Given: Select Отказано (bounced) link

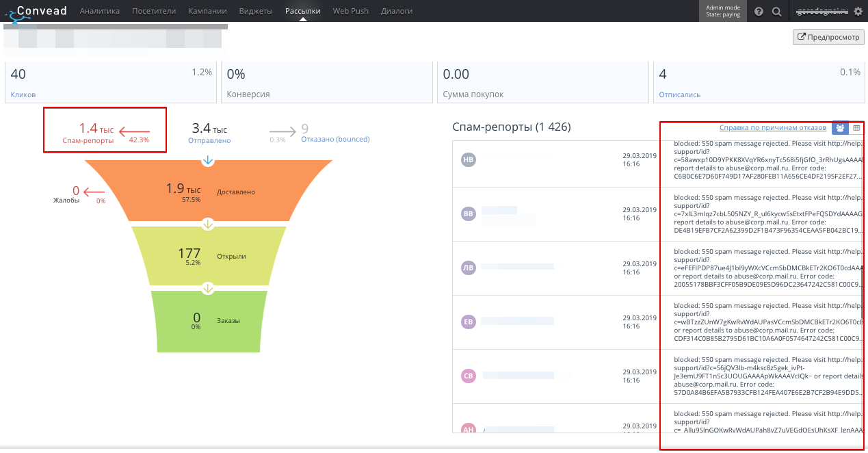Looking at the screenshot, I should (x=335, y=139).
